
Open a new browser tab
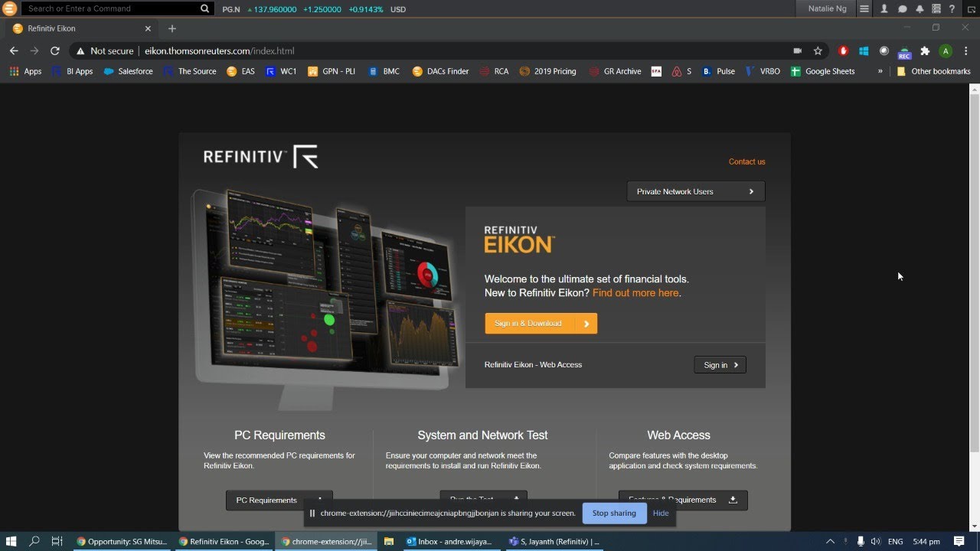[x=172, y=28]
